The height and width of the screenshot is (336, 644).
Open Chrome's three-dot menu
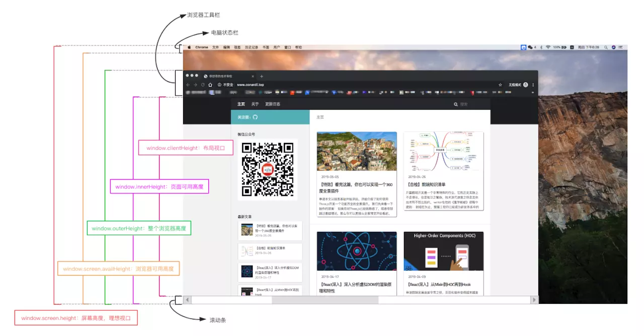pyautogui.click(x=533, y=85)
